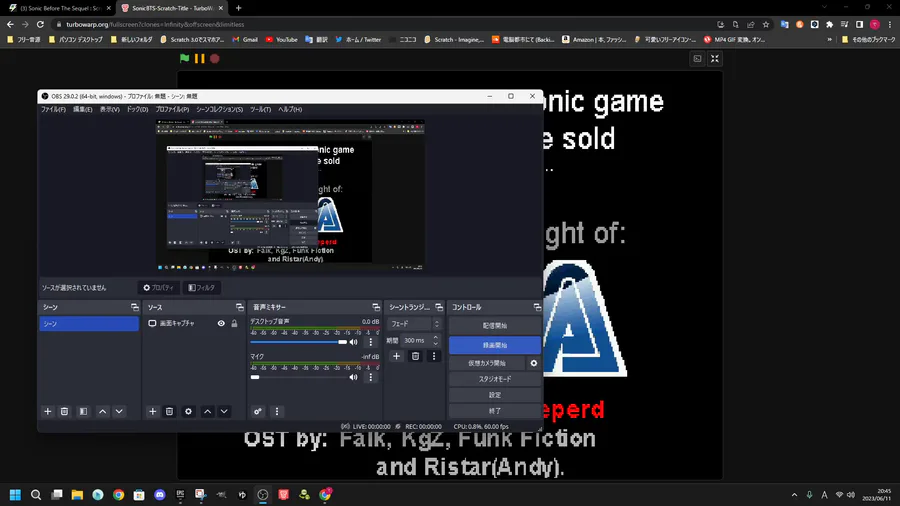The width and height of the screenshot is (900, 506).
Task: Open the Help menu in OBS
Action: [290, 109]
